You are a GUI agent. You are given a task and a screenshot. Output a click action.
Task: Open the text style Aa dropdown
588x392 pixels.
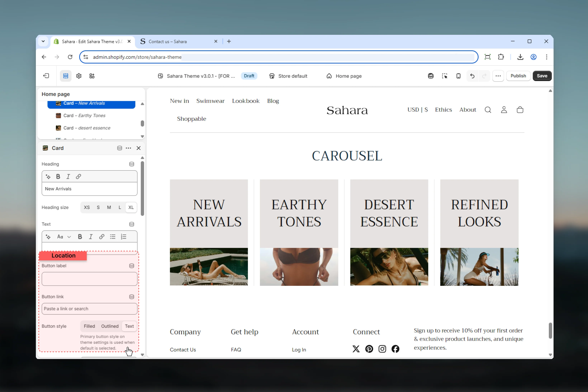[64, 237]
